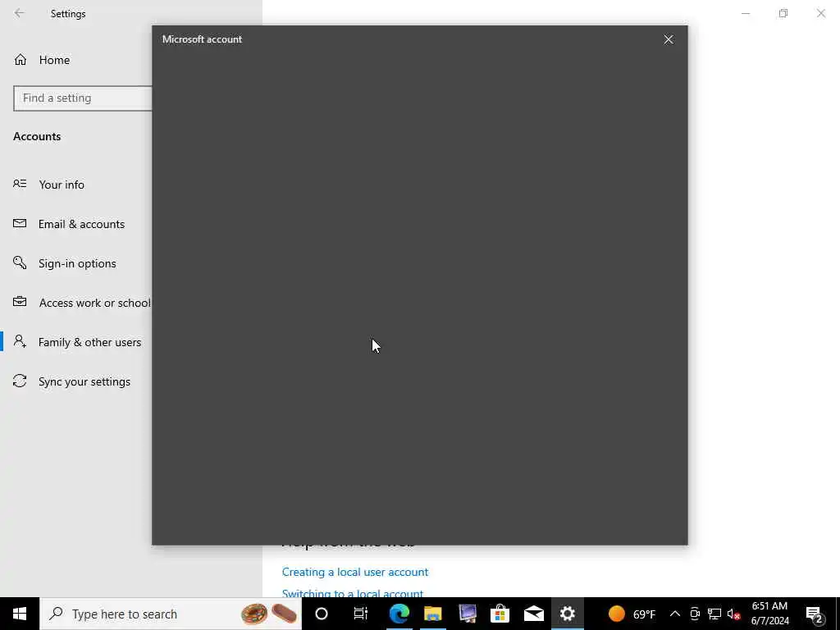Go to Settings Home
840x630 pixels.
54,60
